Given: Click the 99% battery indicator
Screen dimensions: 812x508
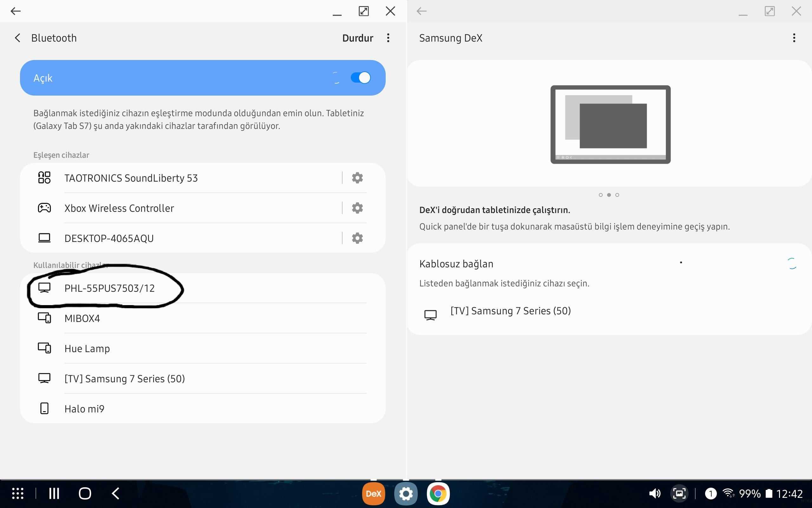Looking at the screenshot, I should tap(756, 493).
